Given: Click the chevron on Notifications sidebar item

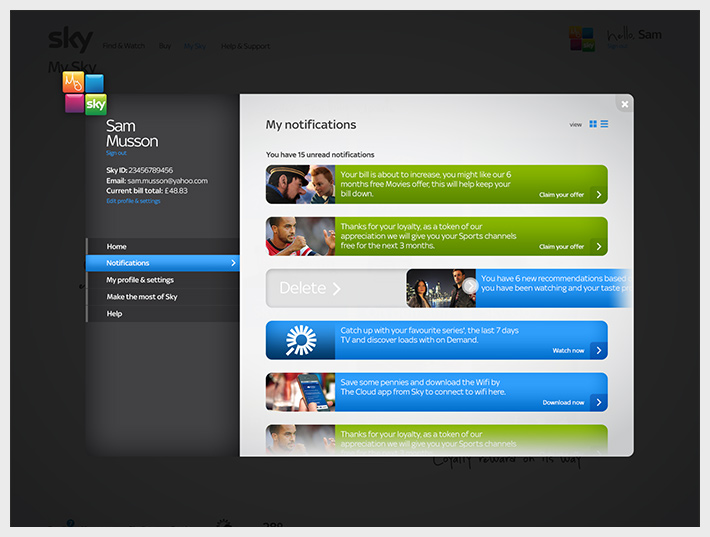Looking at the screenshot, I should (x=233, y=263).
